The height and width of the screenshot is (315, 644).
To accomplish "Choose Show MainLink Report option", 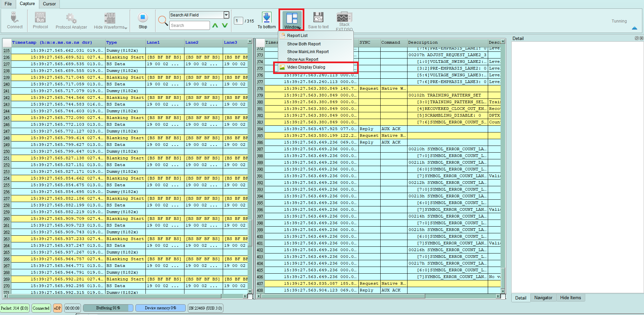I will coord(308,52).
